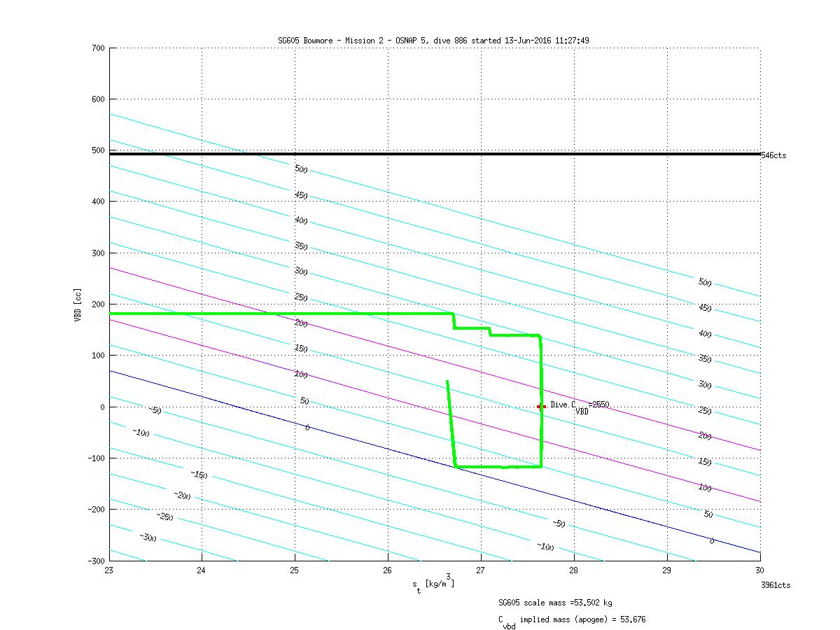
Task: Click x-axis tick label 26
Action: (x=388, y=570)
